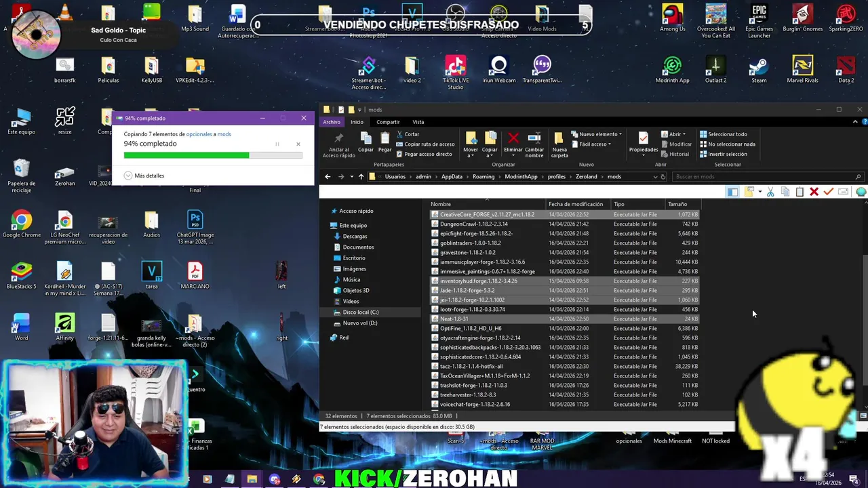This screenshot has height=488, width=868.
Task: Click the Copiar ribbon icon
Action: pos(366,138)
